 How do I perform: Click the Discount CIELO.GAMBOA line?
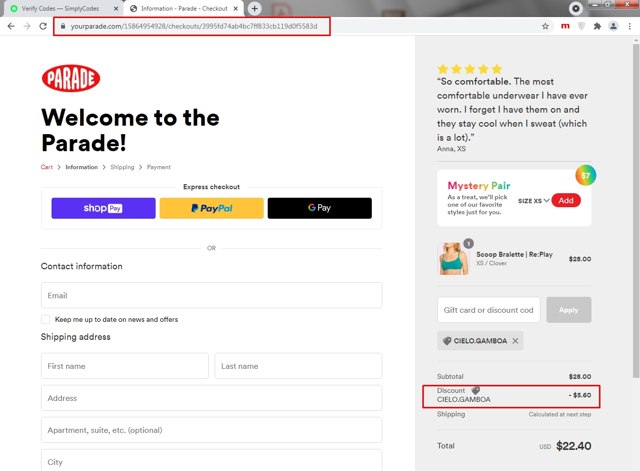[514, 395]
